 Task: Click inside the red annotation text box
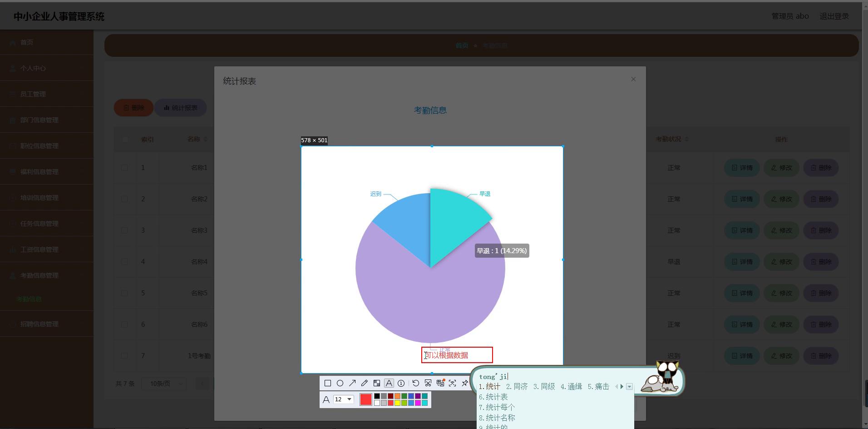pyautogui.click(x=457, y=355)
